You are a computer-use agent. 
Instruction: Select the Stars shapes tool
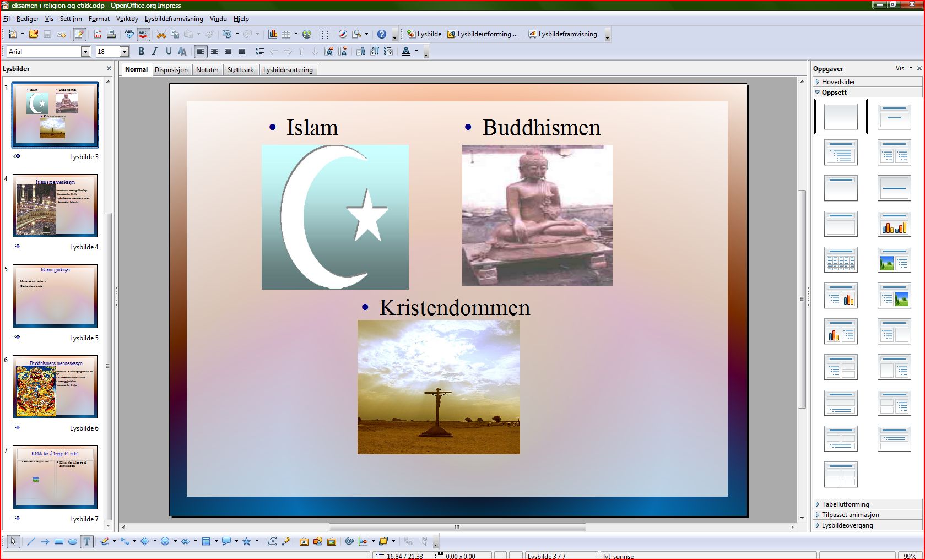tap(246, 541)
